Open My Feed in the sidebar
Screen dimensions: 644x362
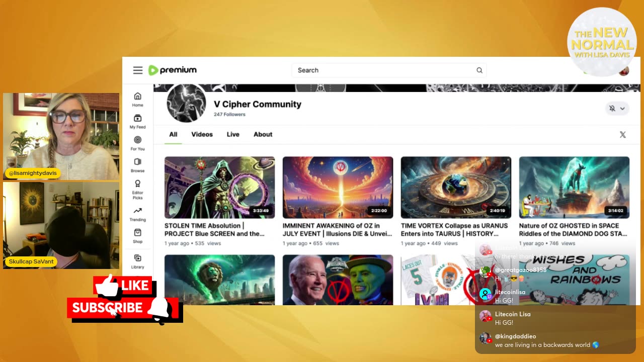[138, 121]
